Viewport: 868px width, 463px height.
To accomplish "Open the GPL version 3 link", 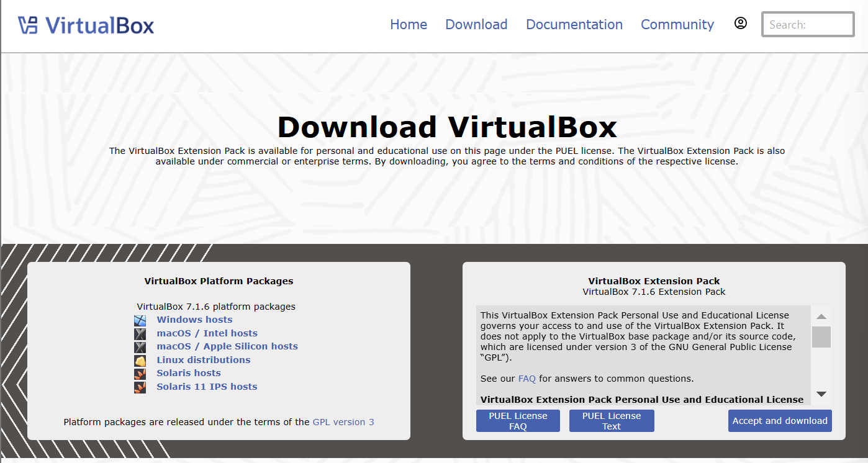I will 343,422.
